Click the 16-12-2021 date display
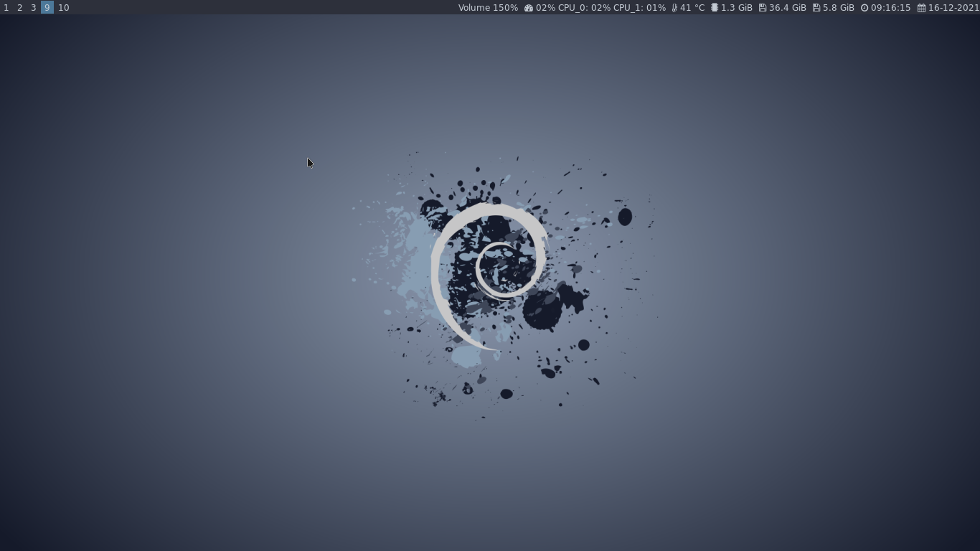980x551 pixels. click(x=953, y=7)
